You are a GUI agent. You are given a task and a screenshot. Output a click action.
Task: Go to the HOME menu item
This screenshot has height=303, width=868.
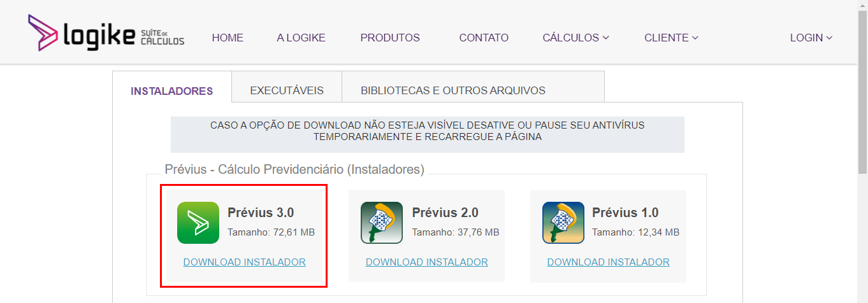[x=228, y=38]
